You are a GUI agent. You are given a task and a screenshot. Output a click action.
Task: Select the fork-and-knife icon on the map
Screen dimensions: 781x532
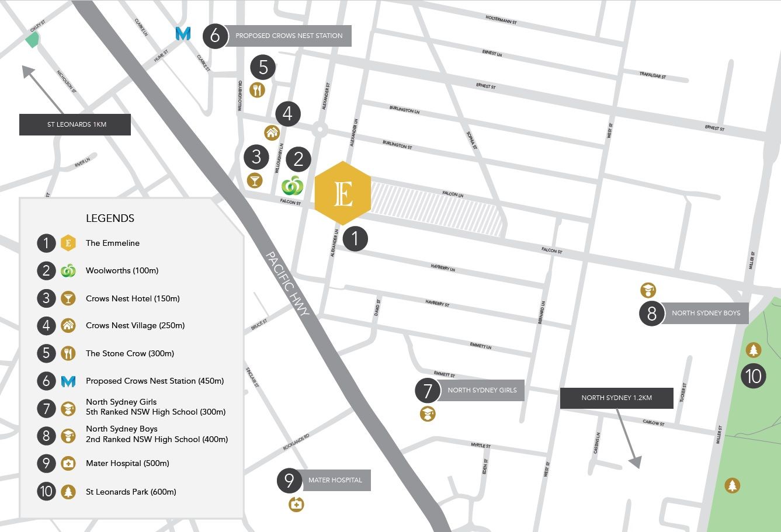[x=258, y=90]
